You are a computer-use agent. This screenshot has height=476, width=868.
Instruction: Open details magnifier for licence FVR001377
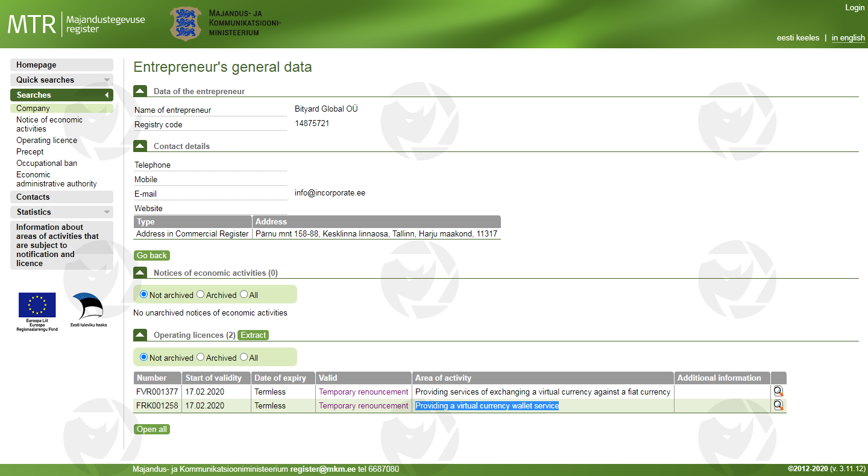(778, 392)
